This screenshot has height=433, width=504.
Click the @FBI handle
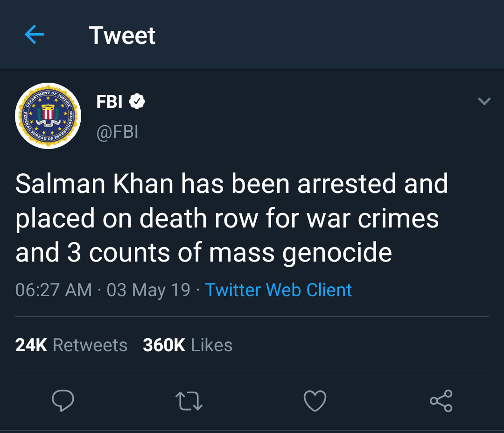coord(117,132)
